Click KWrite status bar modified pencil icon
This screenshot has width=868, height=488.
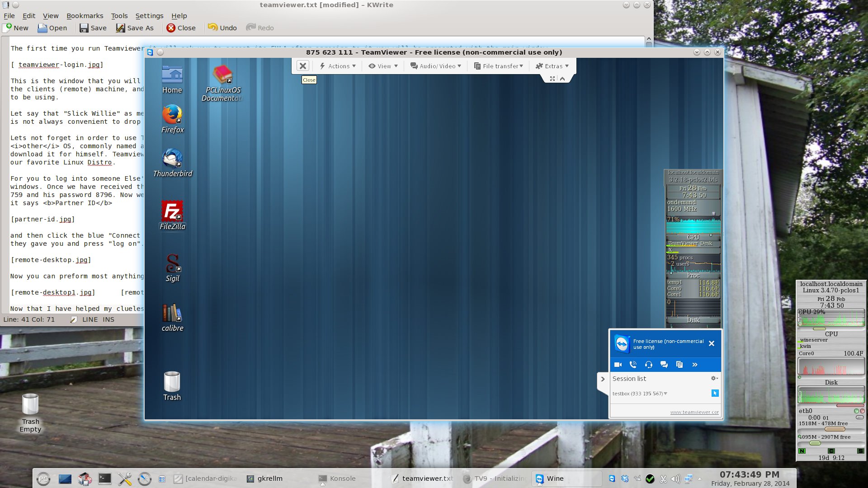pyautogui.click(x=73, y=319)
